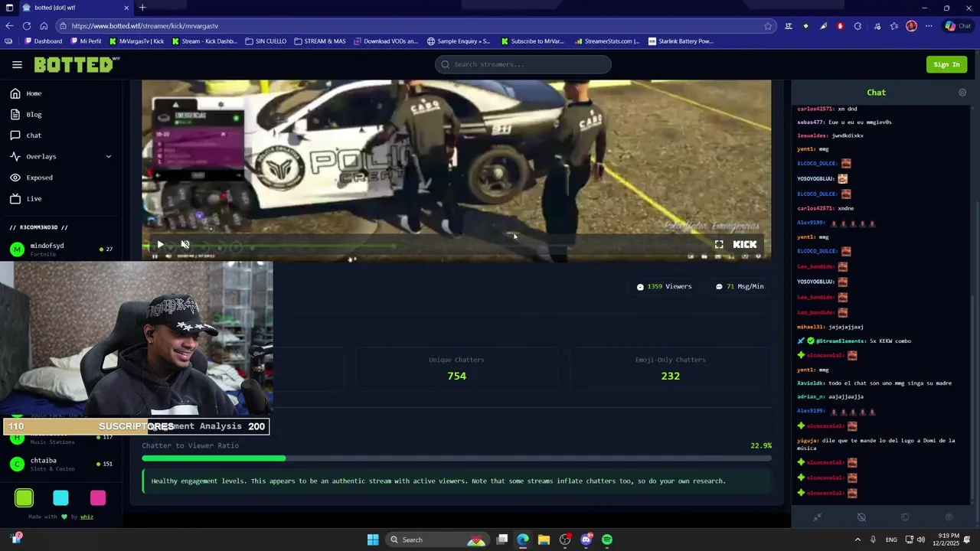Screen dimensions: 980x551
Task: Select the cyan theme color swatch
Action: point(61,499)
